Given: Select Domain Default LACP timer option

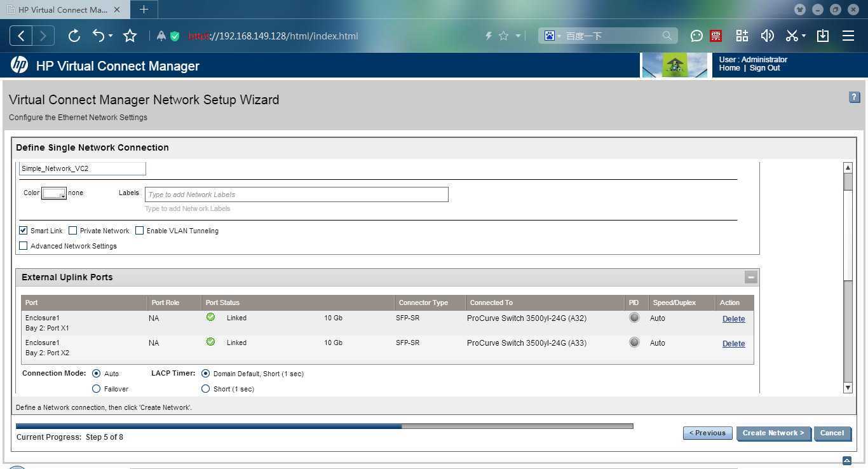Looking at the screenshot, I should (x=206, y=374).
